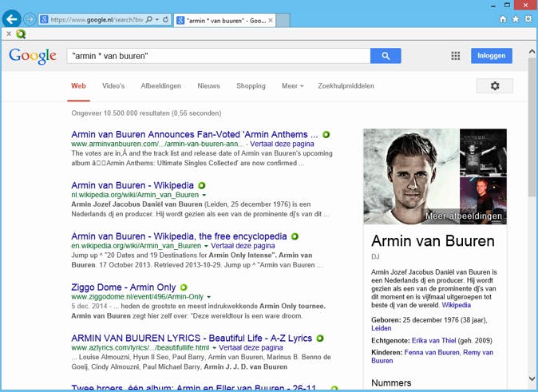Open the address bar dropdown arrow
The height and width of the screenshot is (392, 538).
click(x=157, y=20)
